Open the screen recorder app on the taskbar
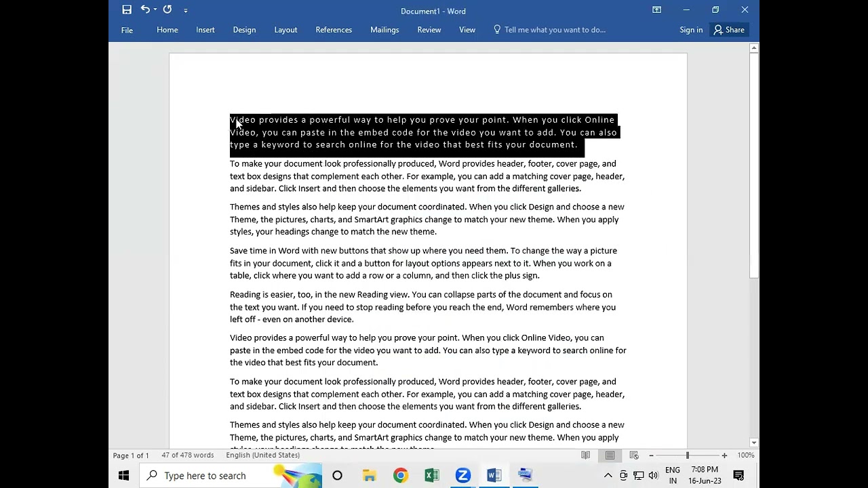Image resolution: width=868 pixels, height=488 pixels. [526, 476]
